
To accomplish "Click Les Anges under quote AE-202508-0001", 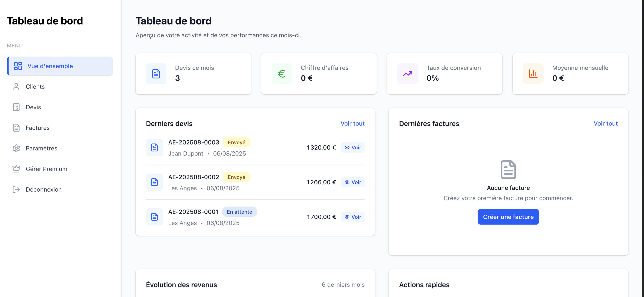I will (x=183, y=223).
